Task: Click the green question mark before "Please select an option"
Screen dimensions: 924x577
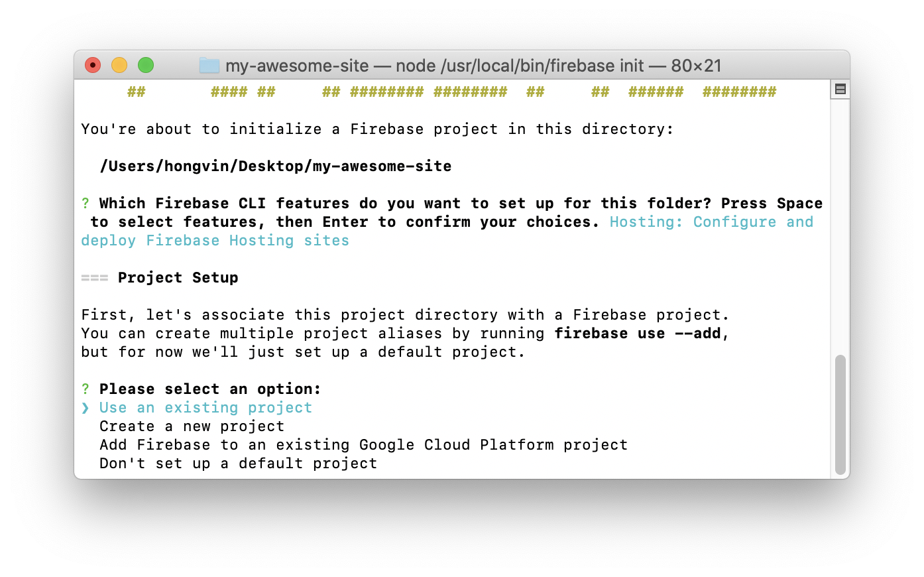Action: (86, 389)
